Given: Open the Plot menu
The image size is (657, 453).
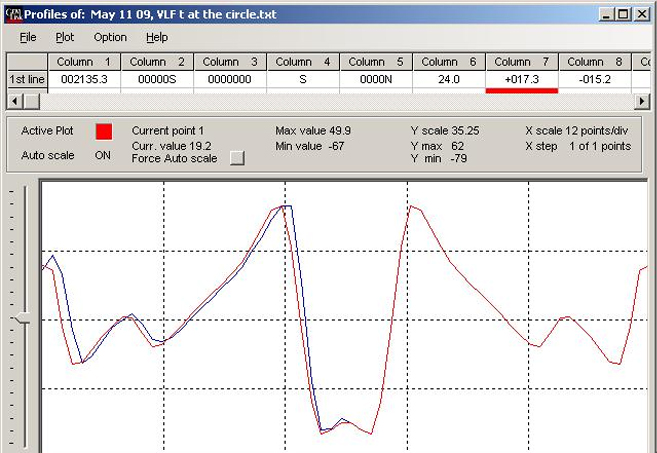Looking at the screenshot, I should (65, 37).
